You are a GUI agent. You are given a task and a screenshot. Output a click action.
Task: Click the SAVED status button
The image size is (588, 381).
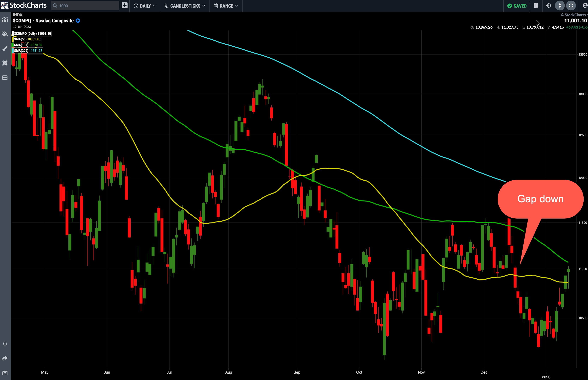[x=517, y=6]
